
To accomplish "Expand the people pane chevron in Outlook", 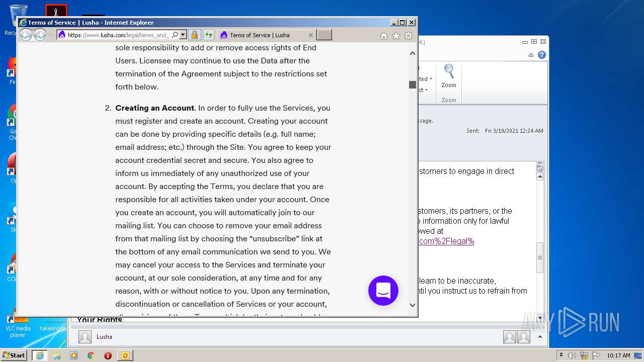I will click(x=540, y=337).
